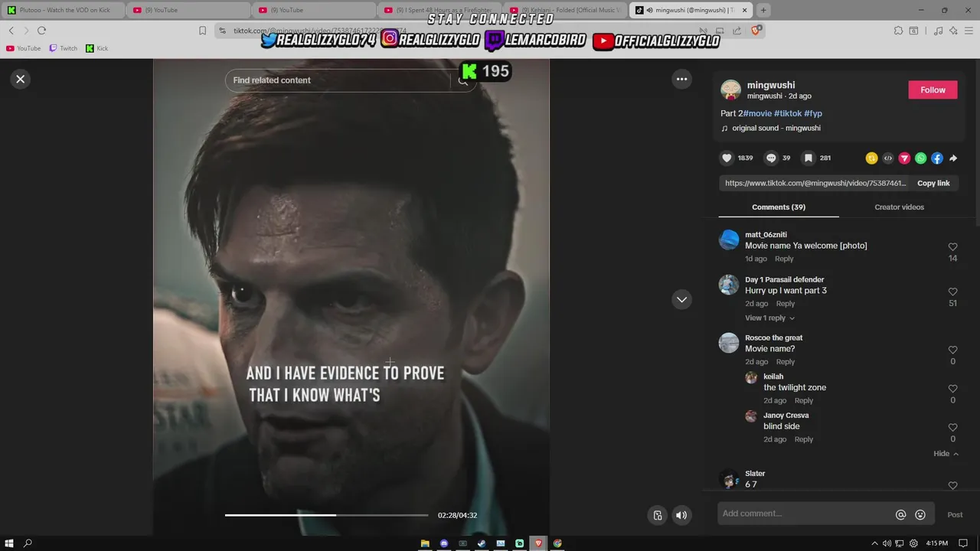Open Discord from the taskbar
The height and width of the screenshot is (551, 980).
(444, 543)
